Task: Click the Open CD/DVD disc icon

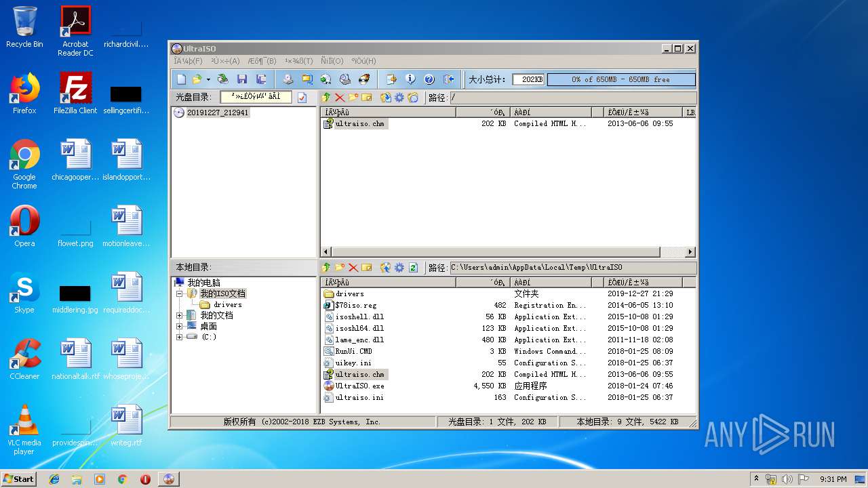Action: coord(222,79)
